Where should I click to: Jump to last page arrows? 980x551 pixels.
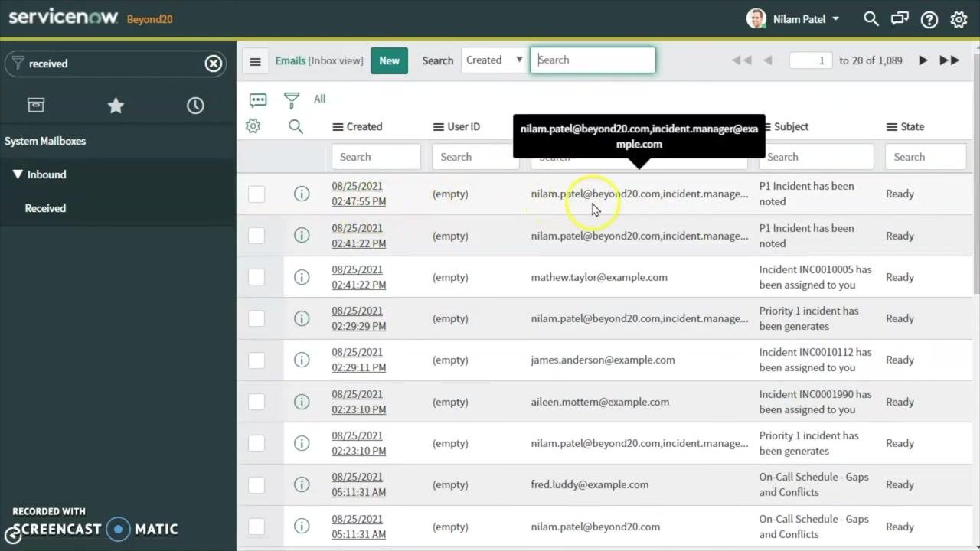coord(949,60)
